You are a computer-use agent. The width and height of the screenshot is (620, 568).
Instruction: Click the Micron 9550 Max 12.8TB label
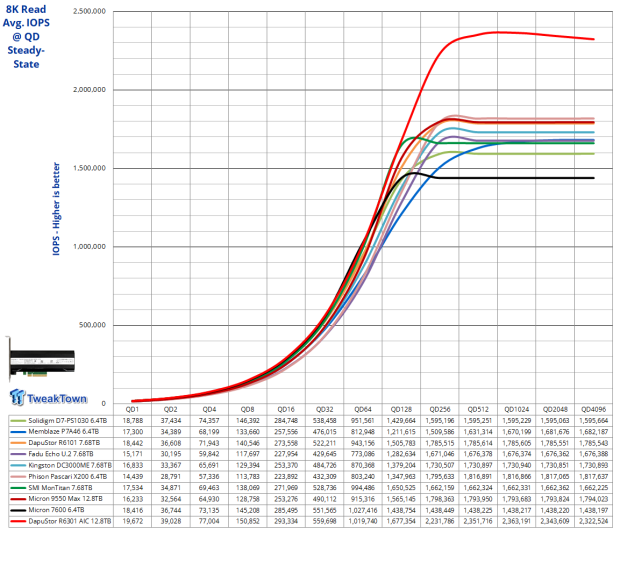pyautogui.click(x=67, y=499)
